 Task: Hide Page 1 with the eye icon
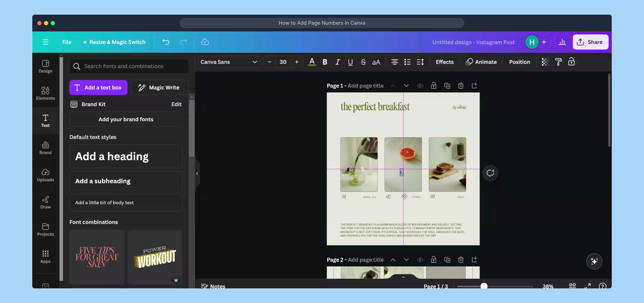coord(420,86)
